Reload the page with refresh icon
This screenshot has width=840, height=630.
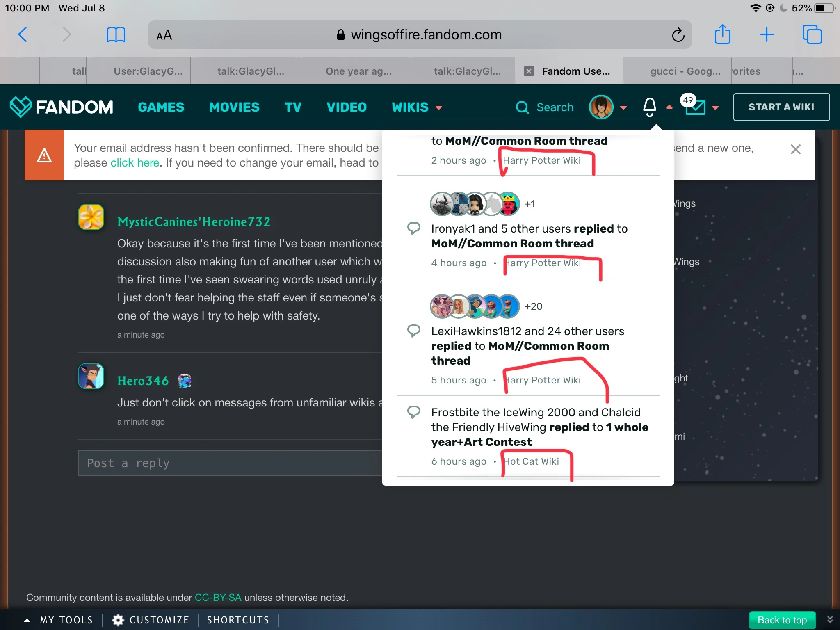click(x=678, y=35)
